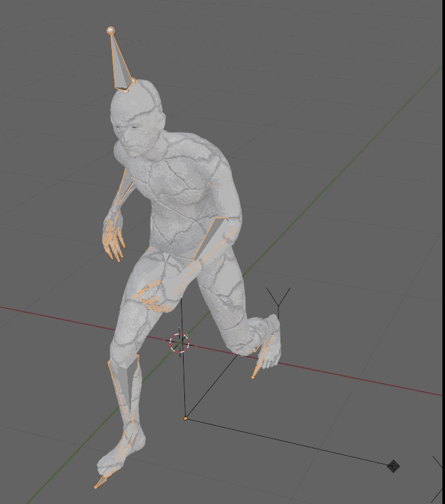Click the red-white 3D cursor
The height and width of the screenshot is (504, 445).
(x=180, y=343)
